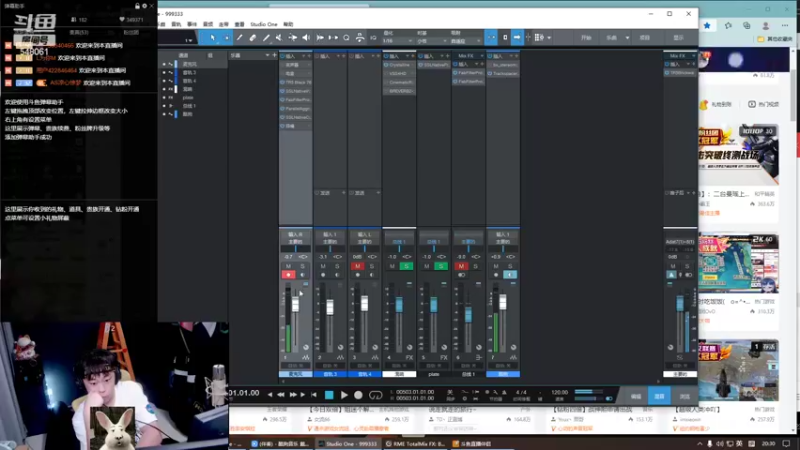Open the Mix FX dropdown on bus channel 6
This screenshot has height=450, width=800.
coord(482,56)
